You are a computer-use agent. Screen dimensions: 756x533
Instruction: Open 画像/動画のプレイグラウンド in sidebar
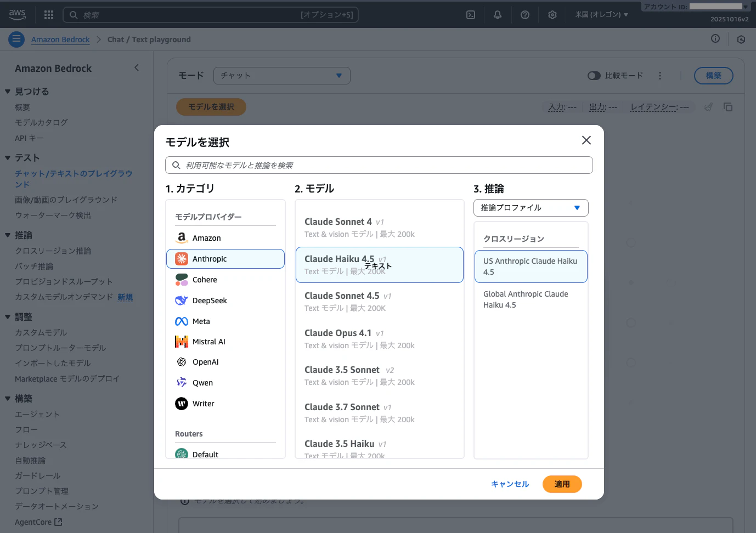66,200
